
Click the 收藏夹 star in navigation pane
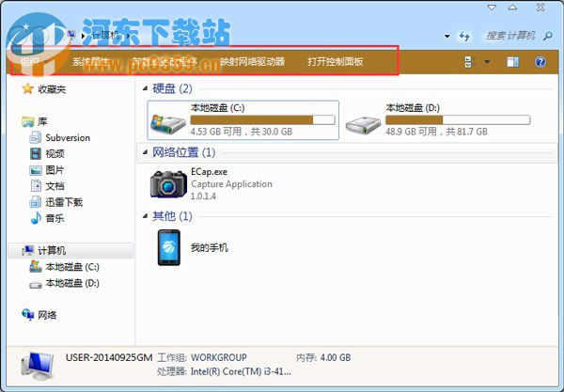point(27,88)
